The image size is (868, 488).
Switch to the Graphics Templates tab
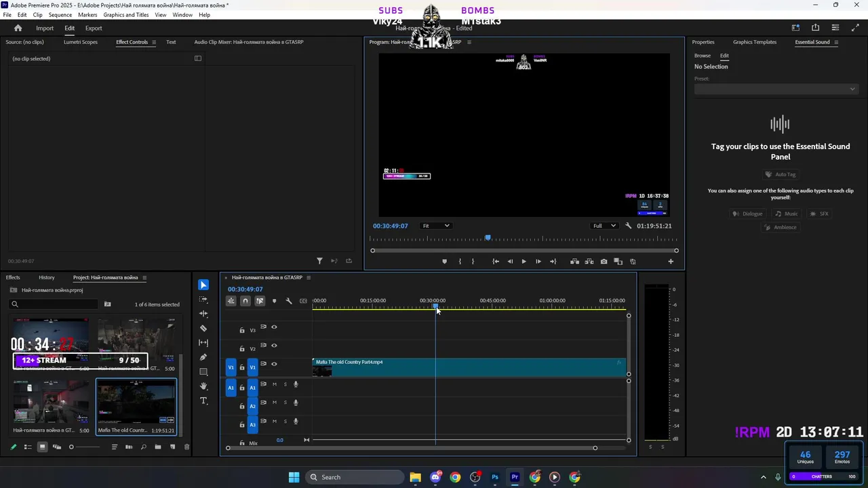pyautogui.click(x=755, y=42)
